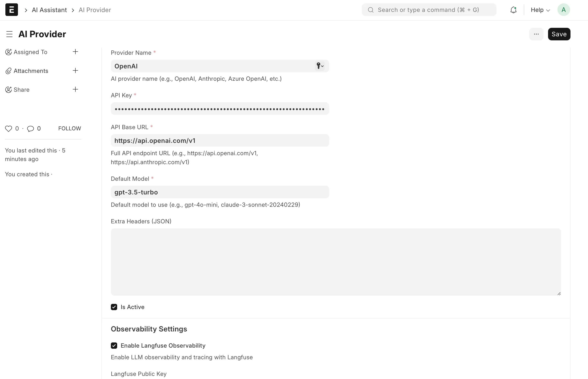Focus the Default Model input field
The height and width of the screenshot is (379, 588).
click(x=220, y=192)
